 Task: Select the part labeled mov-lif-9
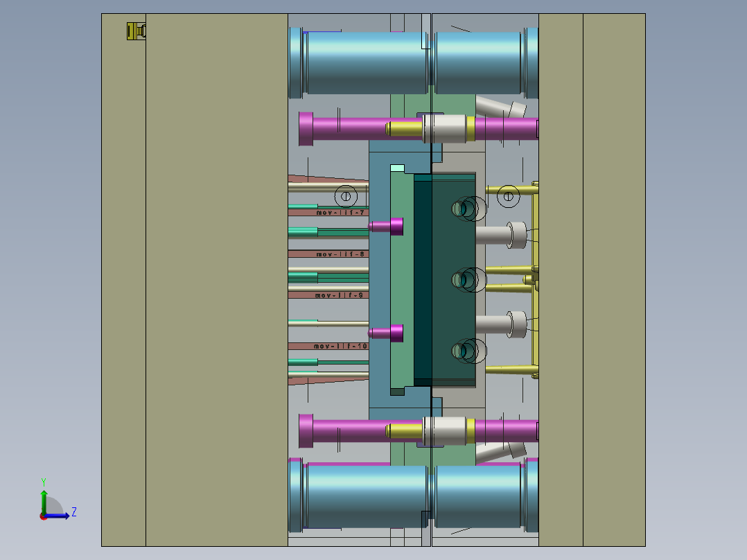pyautogui.click(x=328, y=295)
